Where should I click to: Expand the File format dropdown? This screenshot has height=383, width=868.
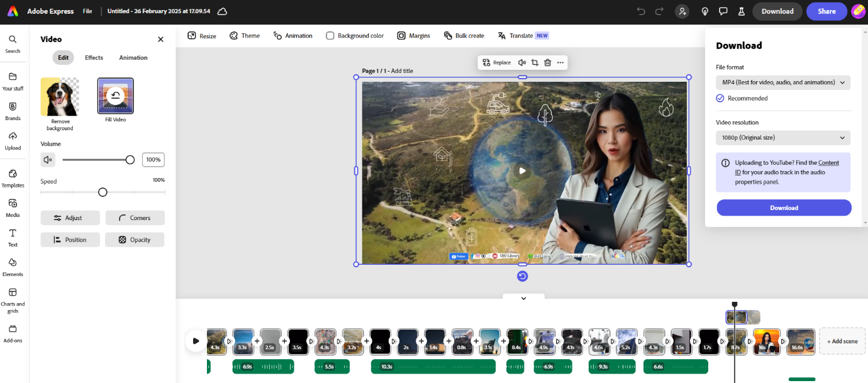click(782, 82)
